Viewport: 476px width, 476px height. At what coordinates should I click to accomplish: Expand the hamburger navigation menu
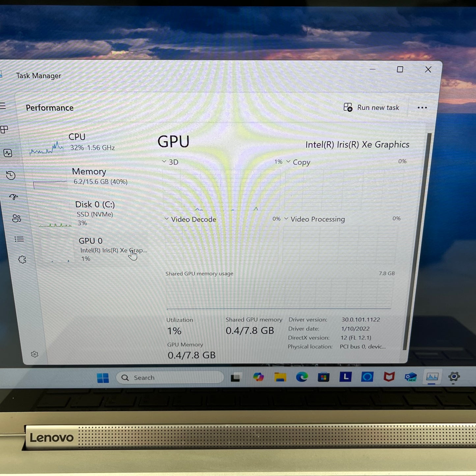click(x=3, y=106)
